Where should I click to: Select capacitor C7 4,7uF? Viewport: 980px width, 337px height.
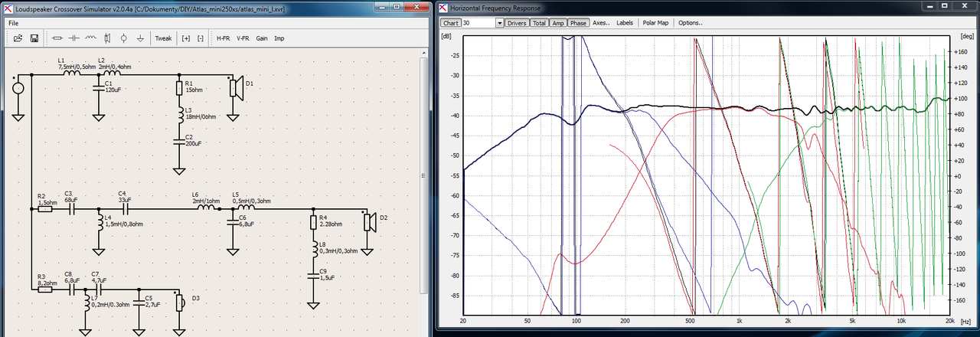[98, 290]
